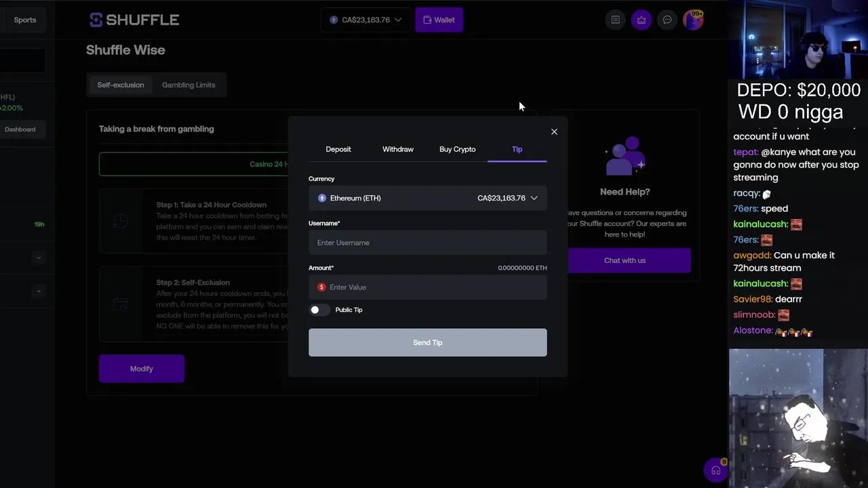Toggle the Public Tip switch
The width and height of the screenshot is (868, 488).
pos(319,310)
